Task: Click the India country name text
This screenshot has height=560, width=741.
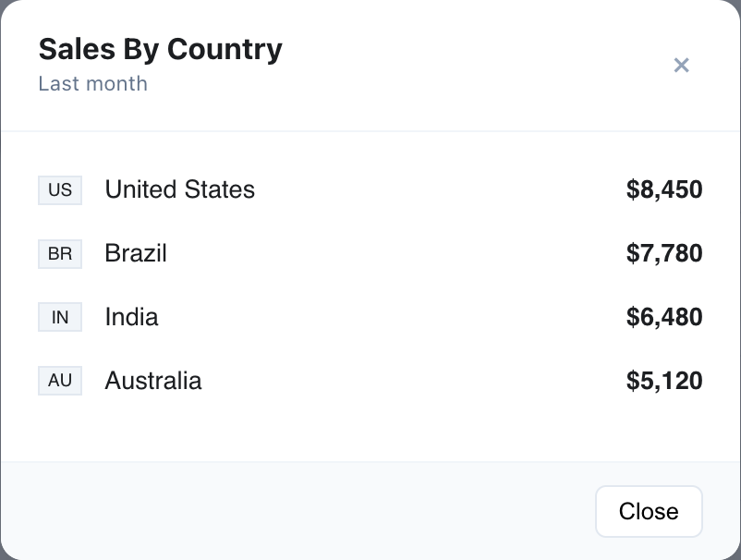Action: click(131, 317)
